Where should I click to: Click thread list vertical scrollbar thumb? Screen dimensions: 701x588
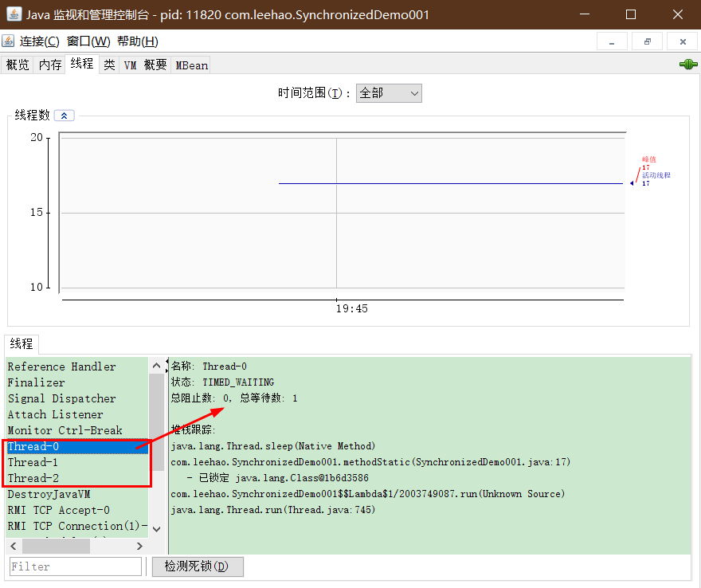(156, 422)
